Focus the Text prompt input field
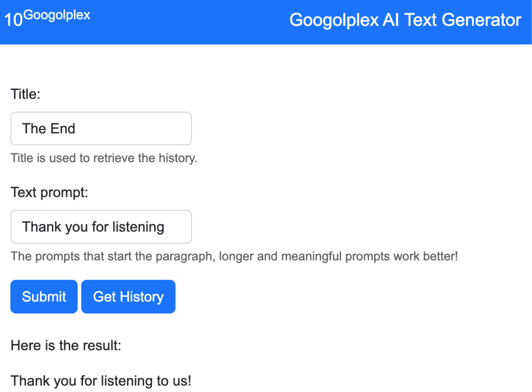 pyautogui.click(x=101, y=227)
